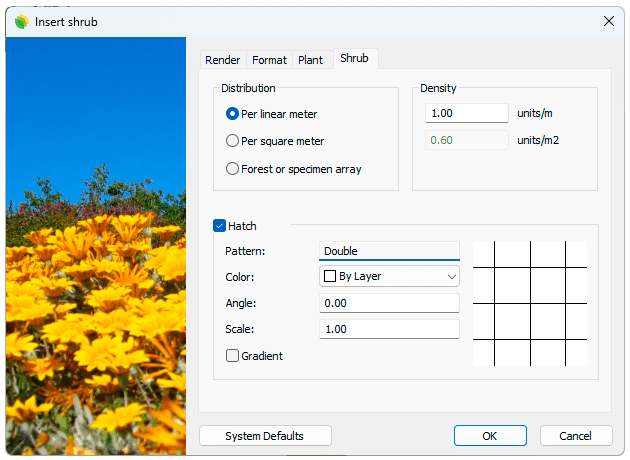Expand the Color By Layer dropdown
Viewport: 630px width, 460px height.
[x=451, y=276]
